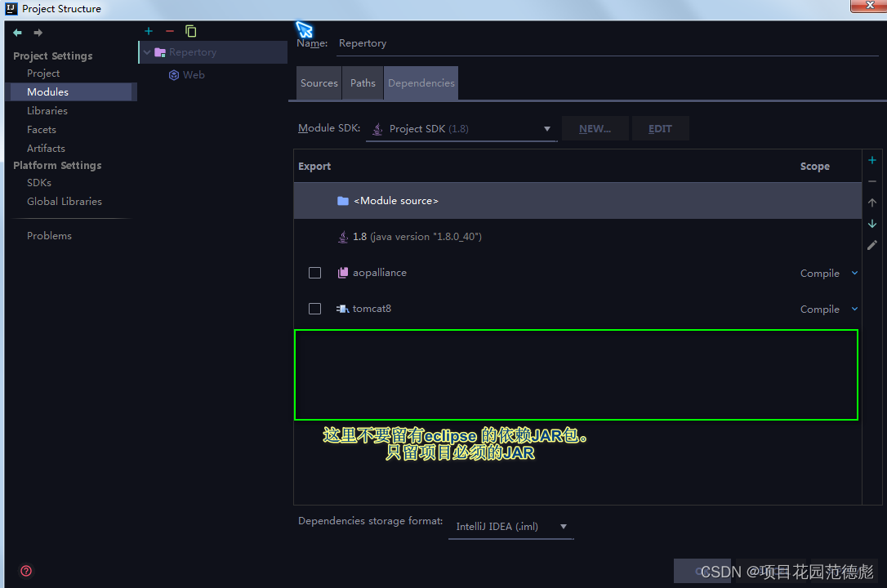
Task: Open Artifacts in the sidebar
Action: tap(46, 148)
